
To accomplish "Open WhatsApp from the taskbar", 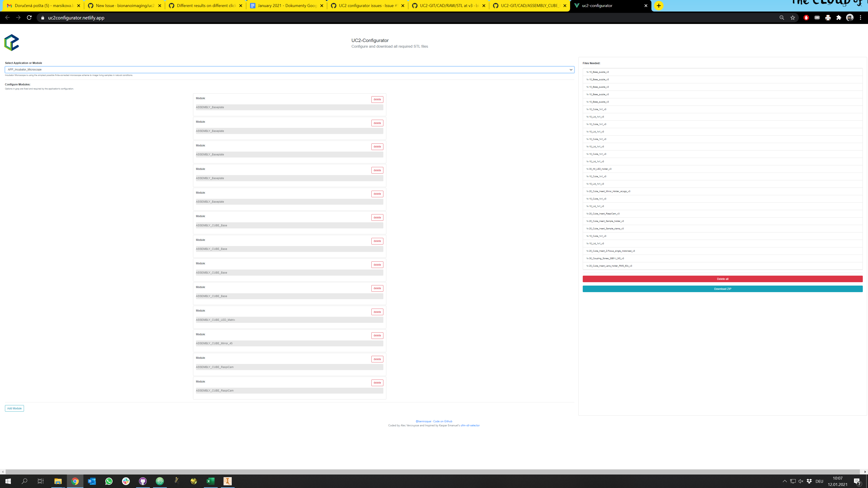I will click(109, 481).
